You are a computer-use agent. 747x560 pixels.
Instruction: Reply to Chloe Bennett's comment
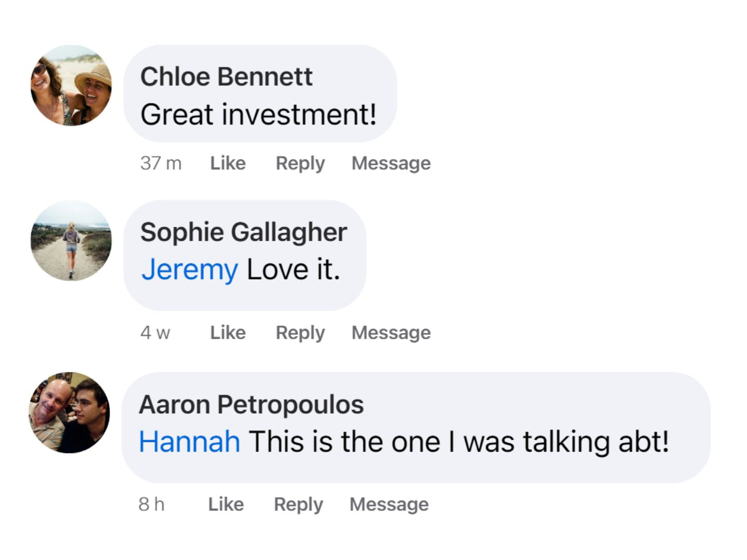[x=300, y=163]
